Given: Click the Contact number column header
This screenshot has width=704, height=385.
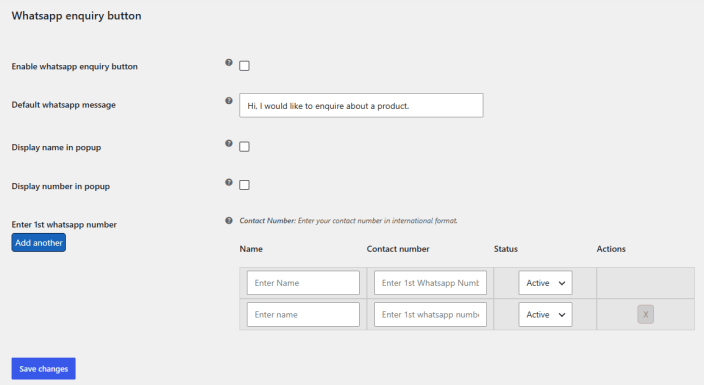Looking at the screenshot, I should click(398, 249).
